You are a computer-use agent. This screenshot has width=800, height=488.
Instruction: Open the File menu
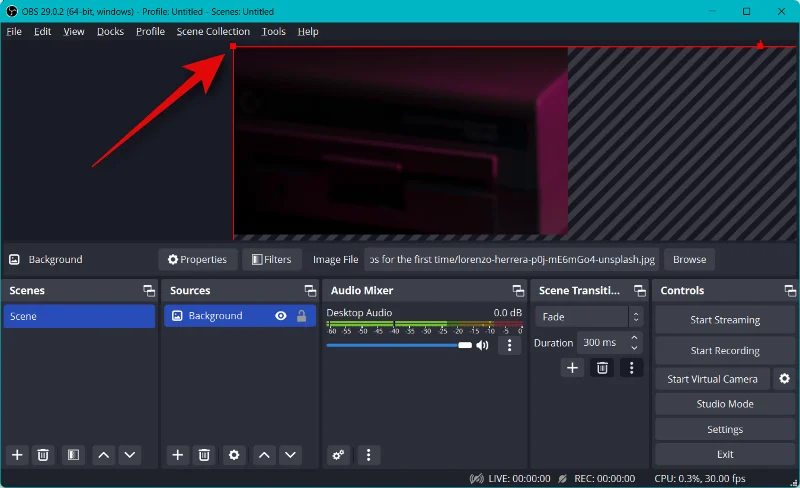(x=14, y=32)
